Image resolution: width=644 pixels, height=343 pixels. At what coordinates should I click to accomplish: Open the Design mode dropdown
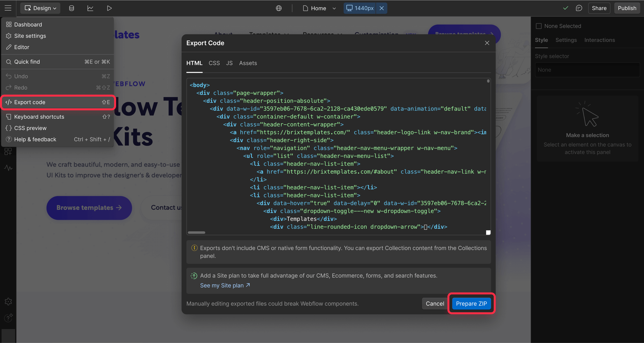(x=40, y=8)
